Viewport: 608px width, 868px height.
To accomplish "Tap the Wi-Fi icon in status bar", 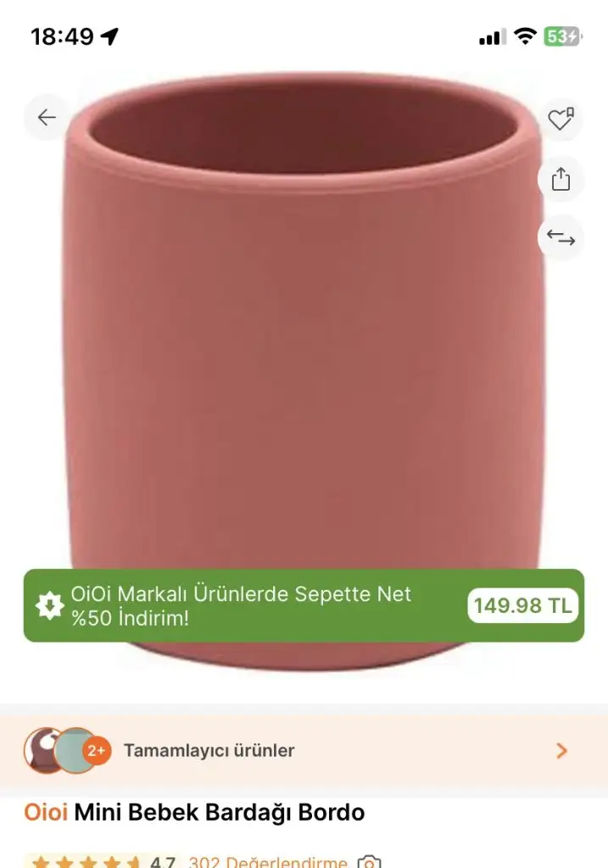I will tap(525, 36).
